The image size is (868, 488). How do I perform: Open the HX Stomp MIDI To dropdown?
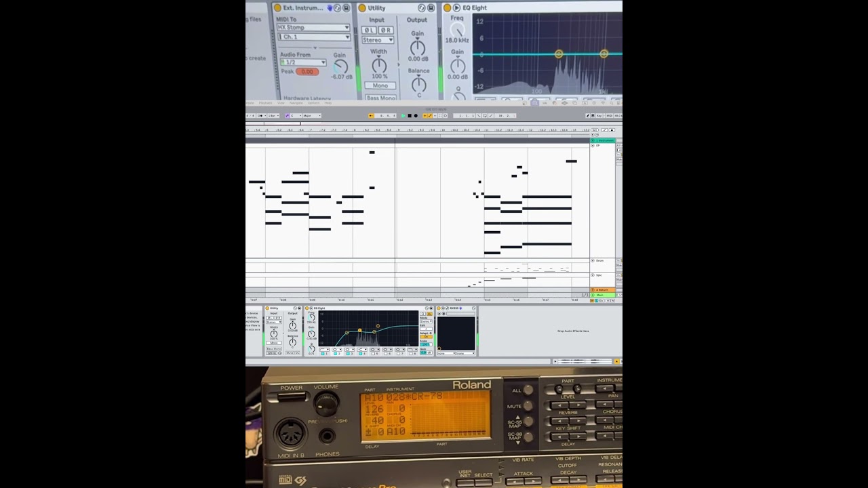[x=313, y=28]
